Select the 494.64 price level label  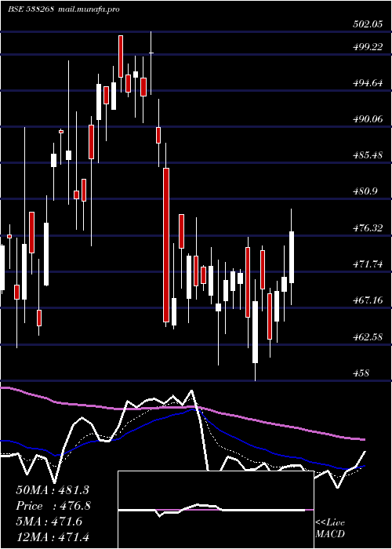pos(368,83)
